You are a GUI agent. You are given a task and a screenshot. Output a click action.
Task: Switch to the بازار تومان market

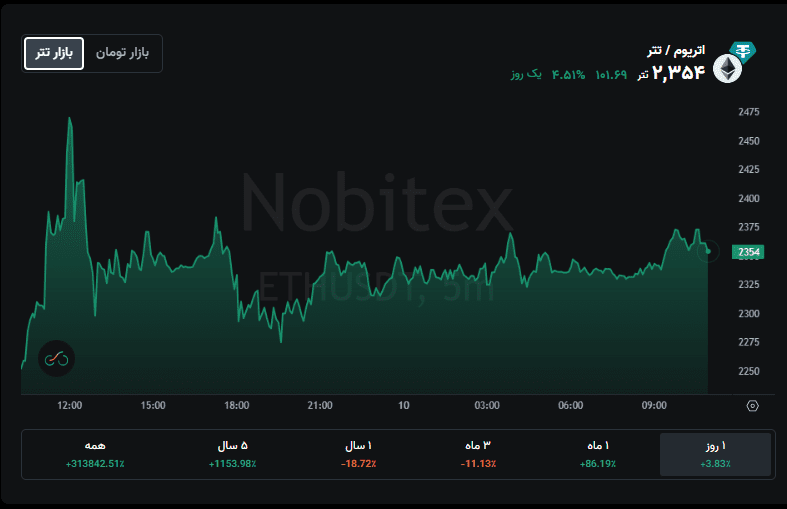click(x=122, y=53)
